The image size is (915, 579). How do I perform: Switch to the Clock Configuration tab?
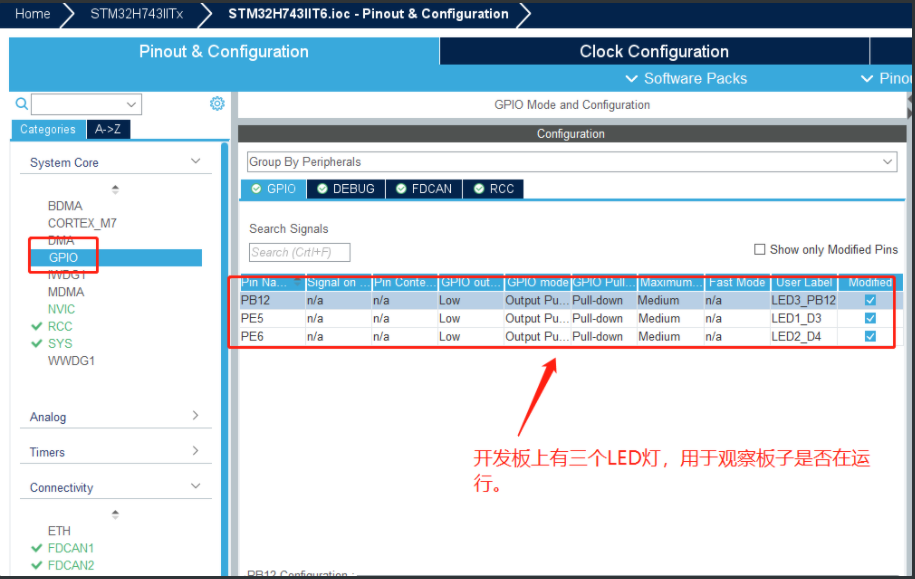[x=654, y=51]
